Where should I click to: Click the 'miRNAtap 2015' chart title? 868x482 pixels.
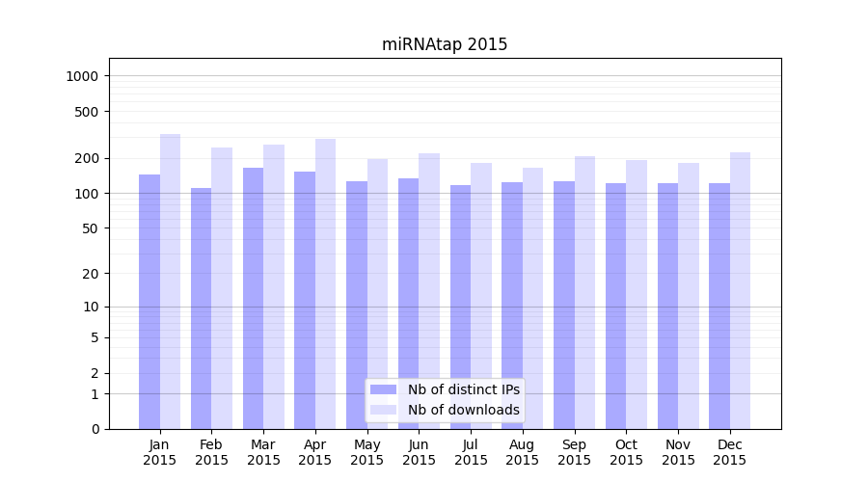click(x=445, y=44)
